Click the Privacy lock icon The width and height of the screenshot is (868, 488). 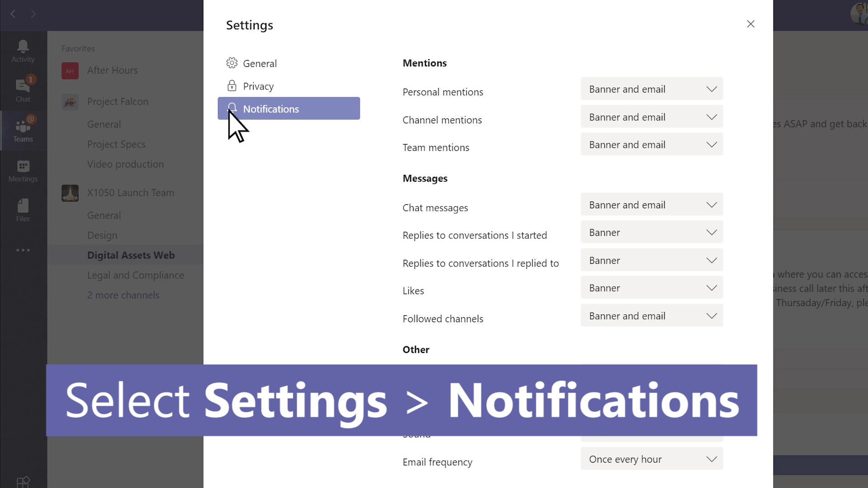click(x=232, y=85)
